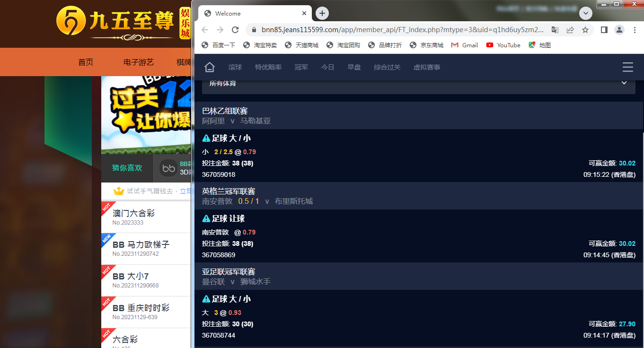Close the Welcome tab
Screen dimensions: 644x348
pos(305,13)
